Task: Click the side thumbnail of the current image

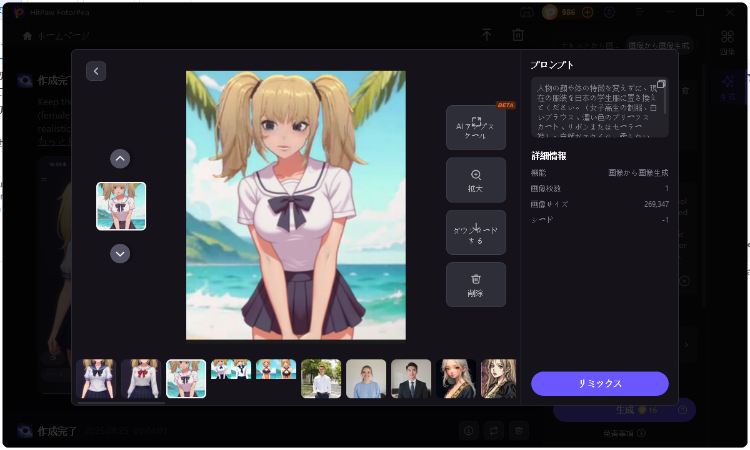Action: tap(121, 206)
